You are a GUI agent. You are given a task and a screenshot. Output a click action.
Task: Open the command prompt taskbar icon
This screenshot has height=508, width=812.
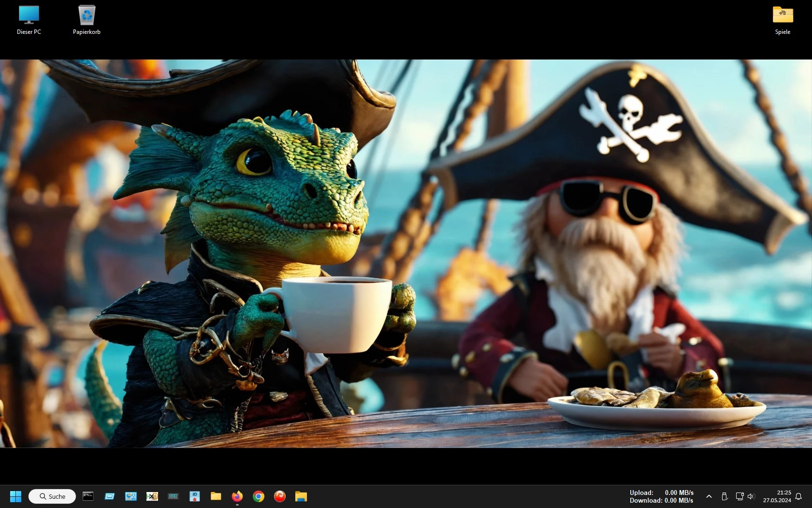point(88,496)
